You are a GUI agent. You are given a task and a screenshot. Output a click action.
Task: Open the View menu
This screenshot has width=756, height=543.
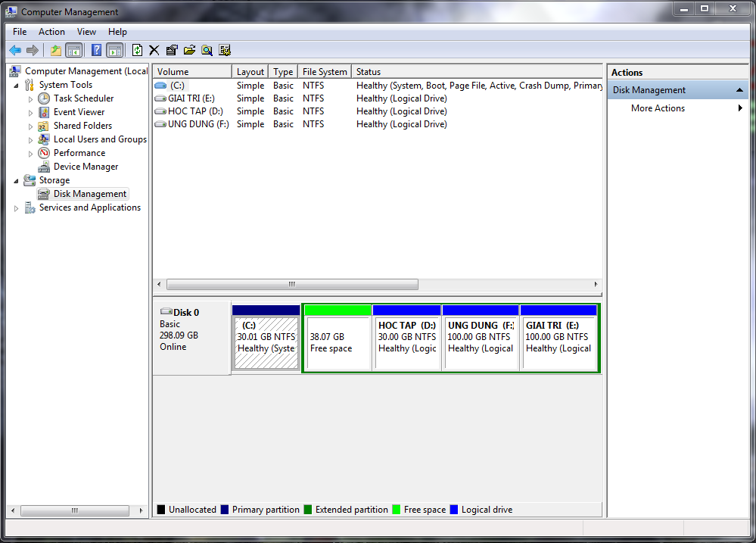click(86, 32)
